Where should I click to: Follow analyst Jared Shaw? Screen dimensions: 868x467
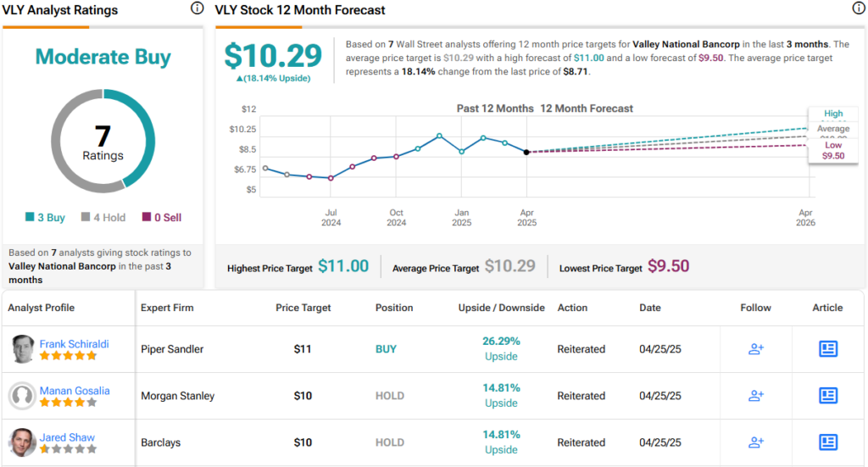755,442
